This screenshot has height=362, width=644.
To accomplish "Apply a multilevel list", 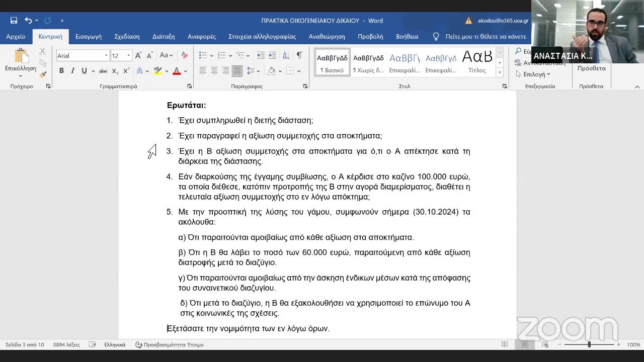I will 240,55.
